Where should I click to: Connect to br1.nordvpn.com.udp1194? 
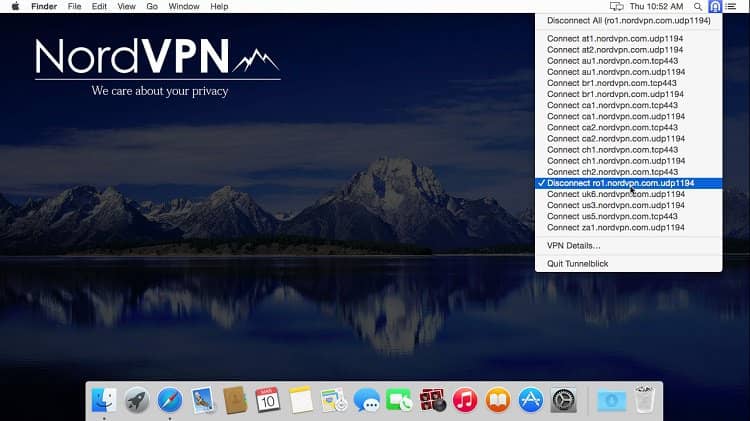coord(629,94)
